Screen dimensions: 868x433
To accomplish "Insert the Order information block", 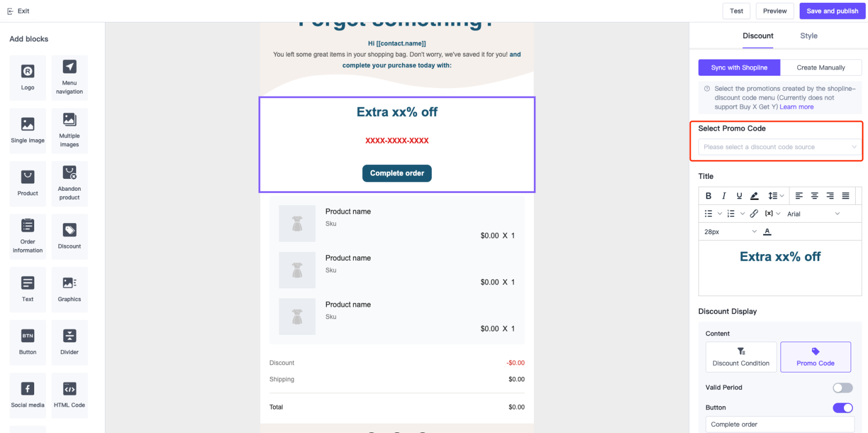I will [x=27, y=237].
